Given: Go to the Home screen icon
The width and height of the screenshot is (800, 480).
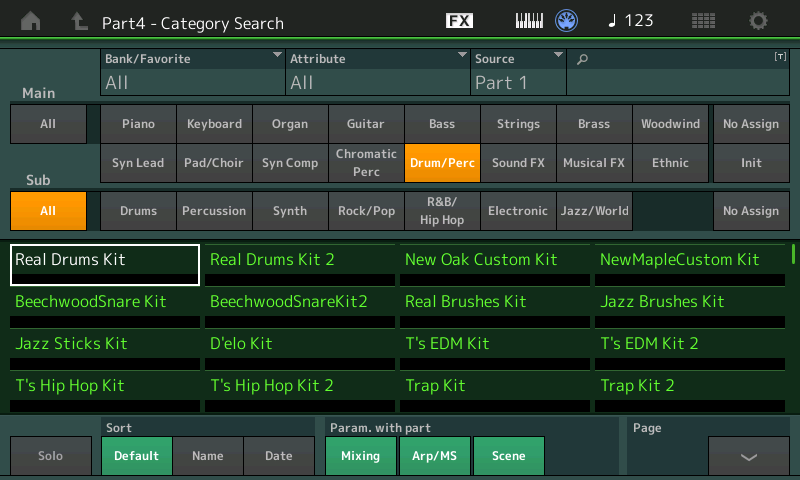Looking at the screenshot, I should point(32,21).
